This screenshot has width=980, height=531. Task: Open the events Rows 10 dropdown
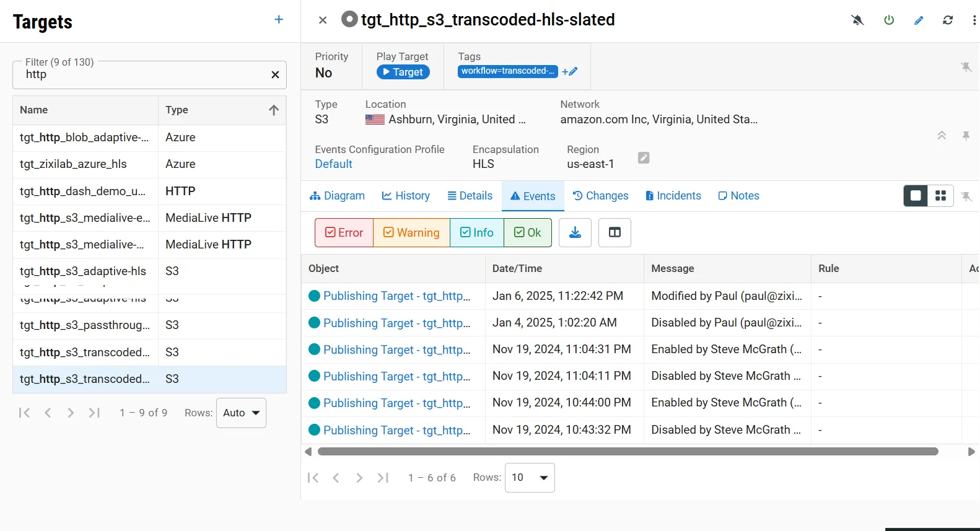click(x=530, y=478)
